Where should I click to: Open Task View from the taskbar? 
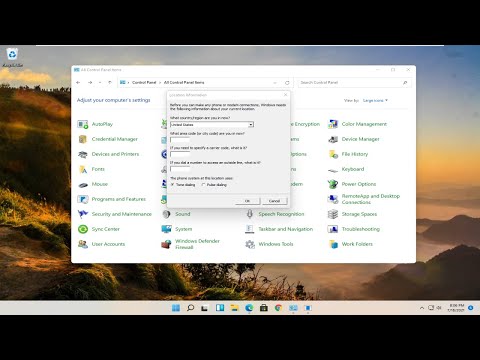[204, 308]
